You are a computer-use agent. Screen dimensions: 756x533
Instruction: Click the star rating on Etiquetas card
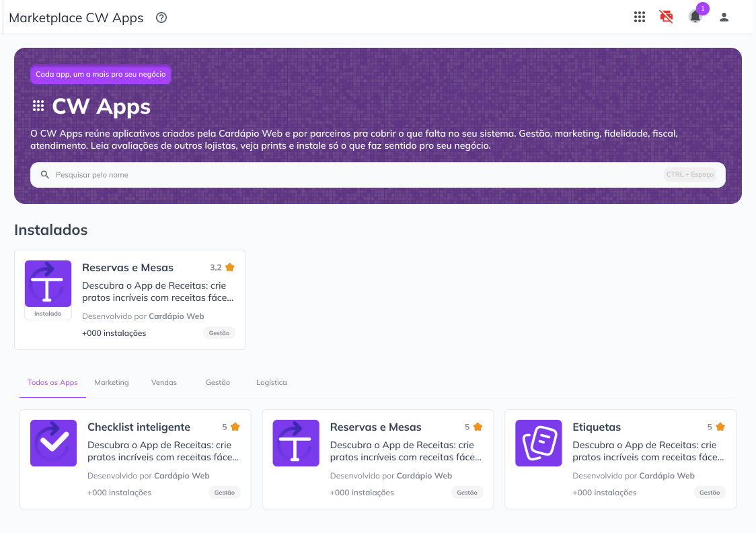pos(720,427)
